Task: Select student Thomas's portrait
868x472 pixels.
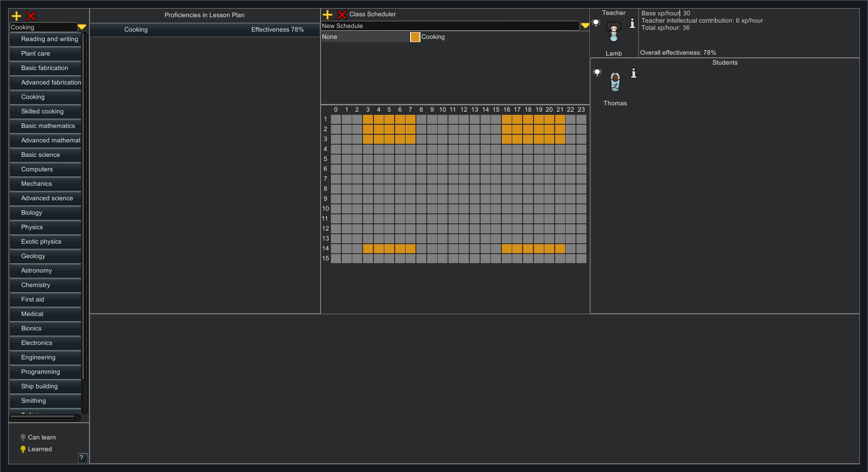Action: 615,82
